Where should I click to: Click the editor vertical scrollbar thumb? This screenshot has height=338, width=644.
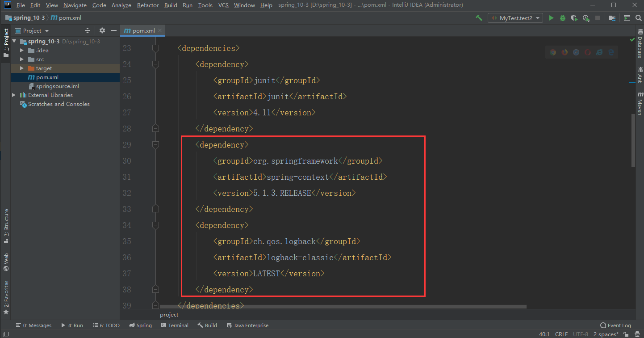(x=632, y=140)
